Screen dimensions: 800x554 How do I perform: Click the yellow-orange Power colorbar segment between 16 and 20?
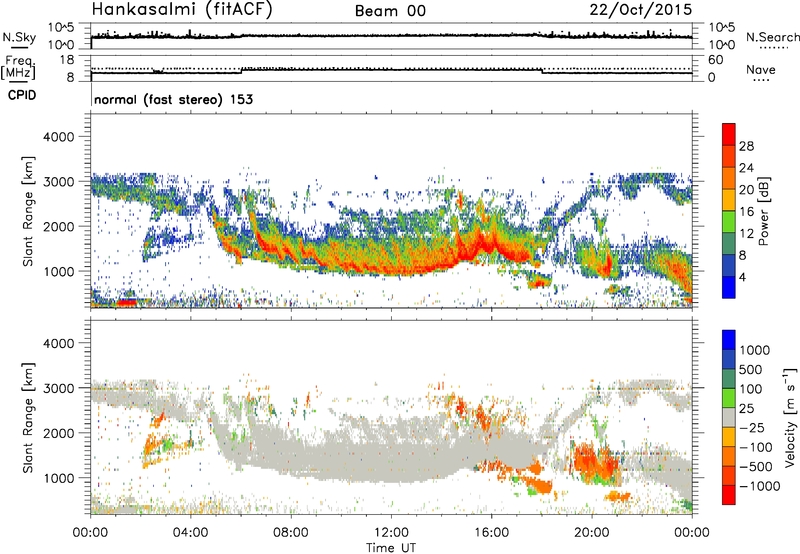729,200
